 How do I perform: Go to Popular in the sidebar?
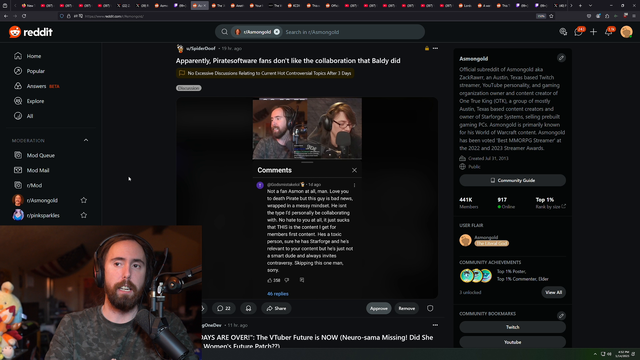click(x=36, y=71)
